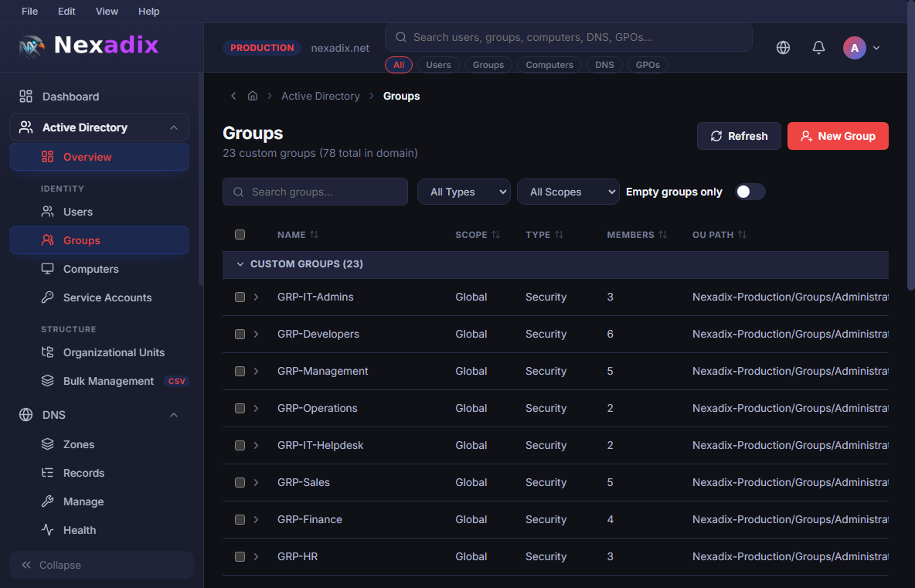Click the All search filter pill
Viewport: 915px width, 588px height.
click(399, 65)
